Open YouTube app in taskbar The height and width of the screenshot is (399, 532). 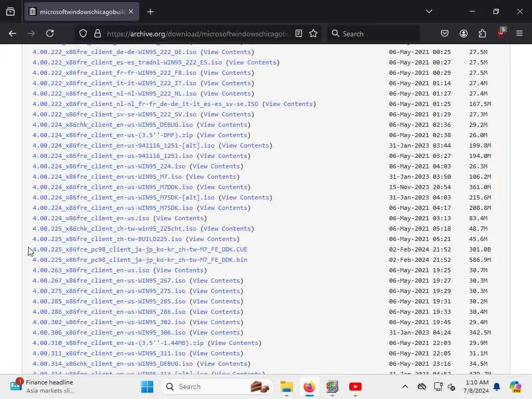(355, 387)
